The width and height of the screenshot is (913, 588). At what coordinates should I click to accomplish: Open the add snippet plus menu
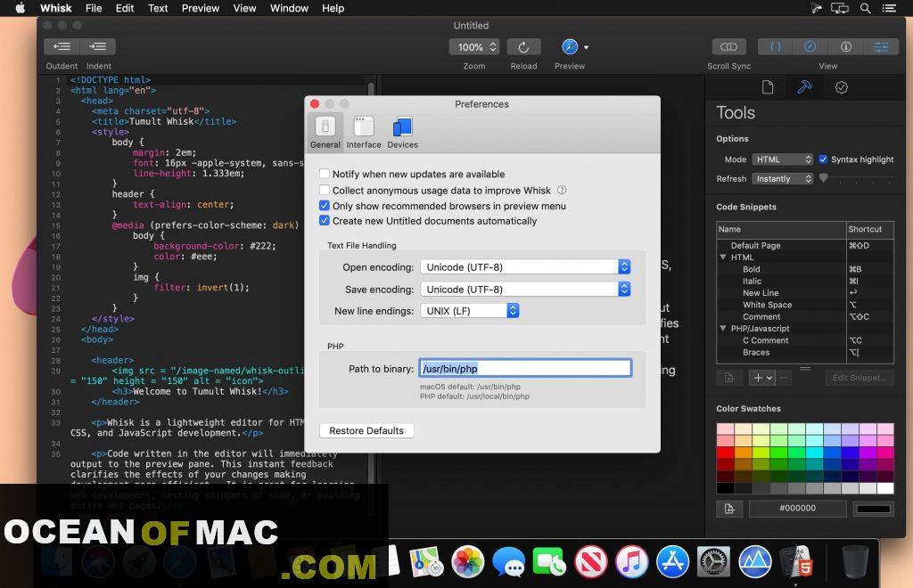pos(763,378)
